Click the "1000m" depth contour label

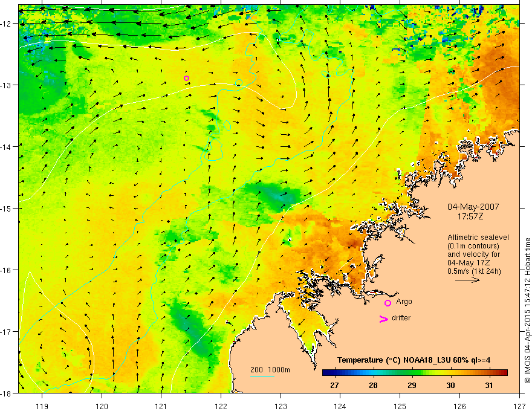click(279, 370)
